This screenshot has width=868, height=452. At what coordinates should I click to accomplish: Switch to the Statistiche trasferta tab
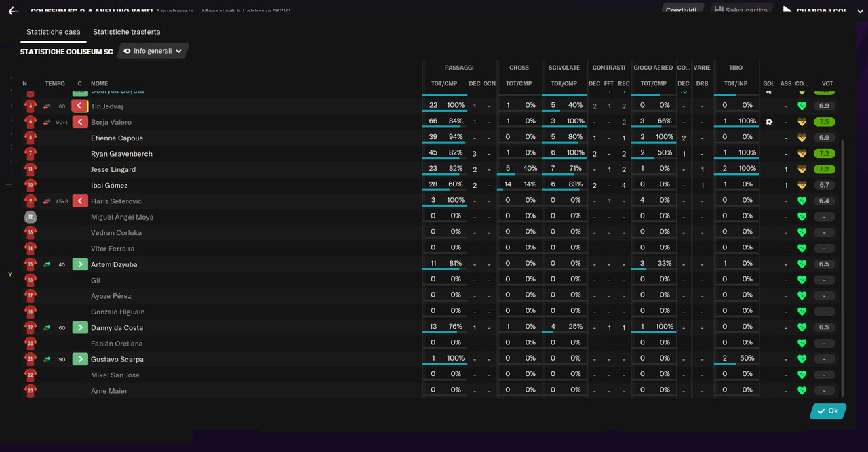click(x=127, y=32)
